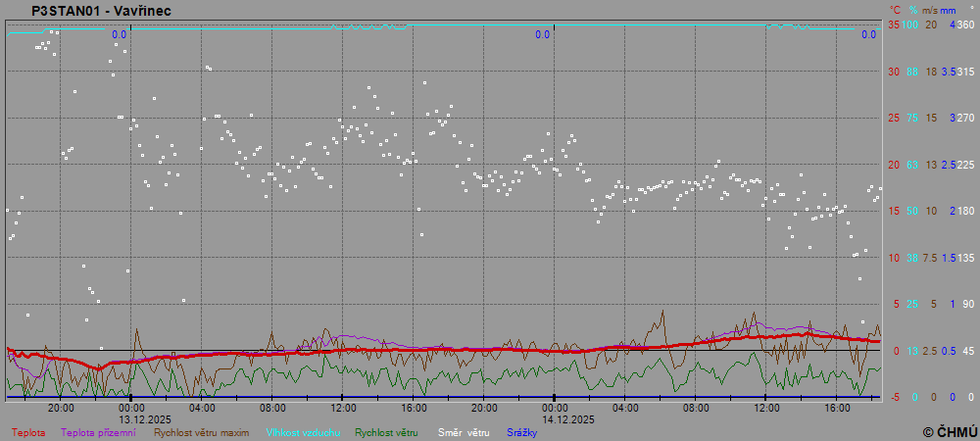The image size is (980, 441).
Task: Click the 14.12.2025 date label
Action: (569, 418)
